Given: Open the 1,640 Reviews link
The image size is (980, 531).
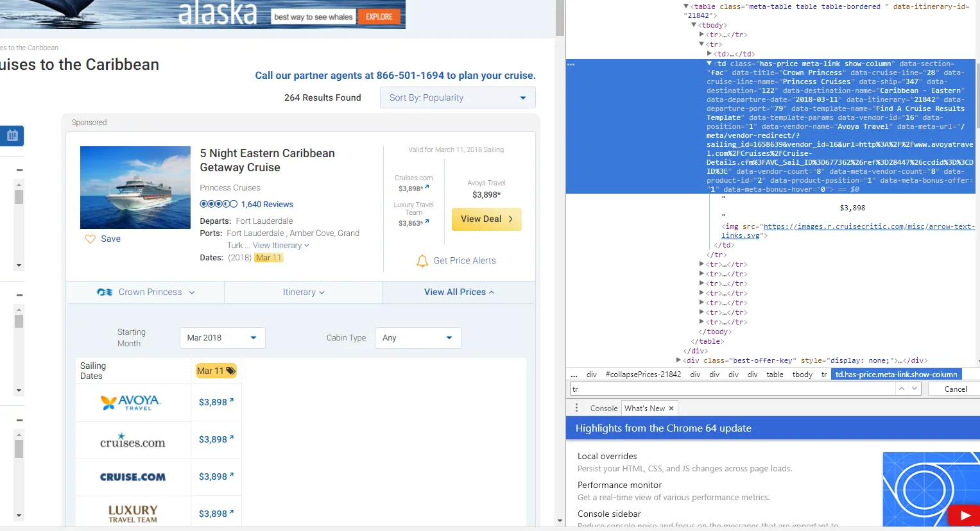Looking at the screenshot, I should click(x=267, y=205).
